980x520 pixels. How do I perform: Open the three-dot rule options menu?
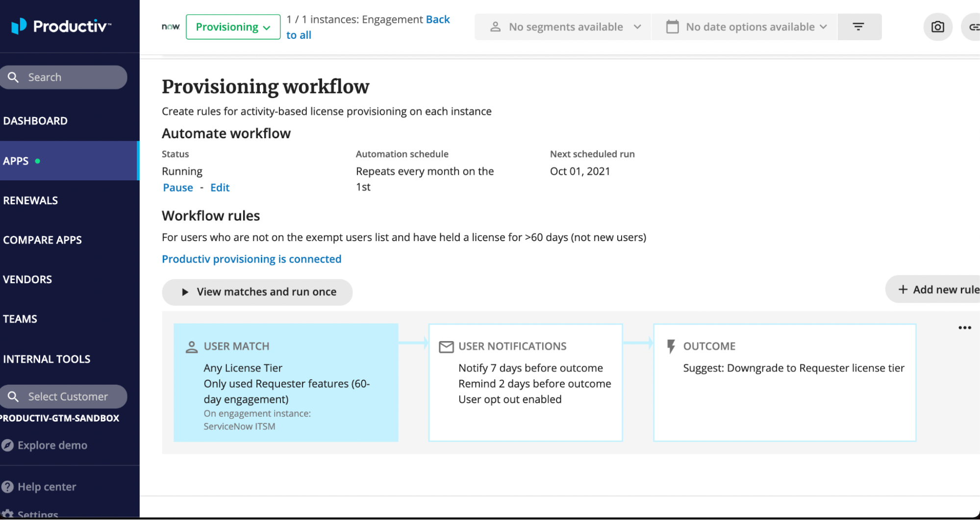click(x=964, y=328)
